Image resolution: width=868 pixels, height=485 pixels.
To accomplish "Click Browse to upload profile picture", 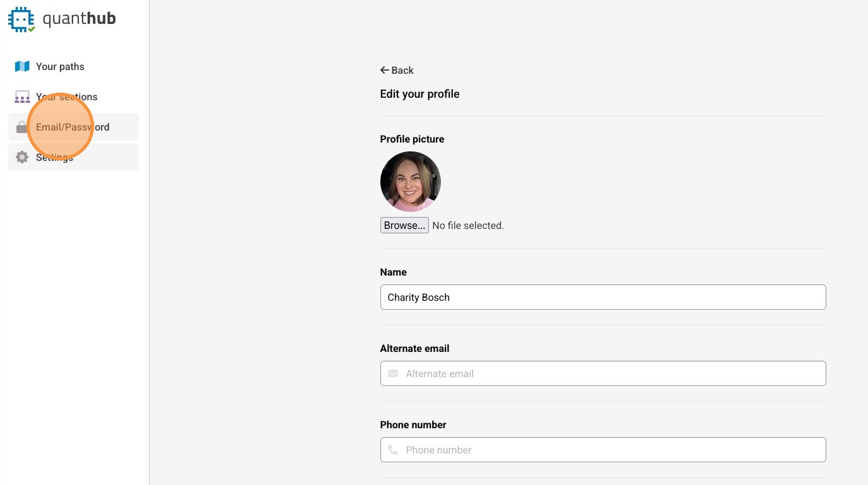I will pos(404,225).
